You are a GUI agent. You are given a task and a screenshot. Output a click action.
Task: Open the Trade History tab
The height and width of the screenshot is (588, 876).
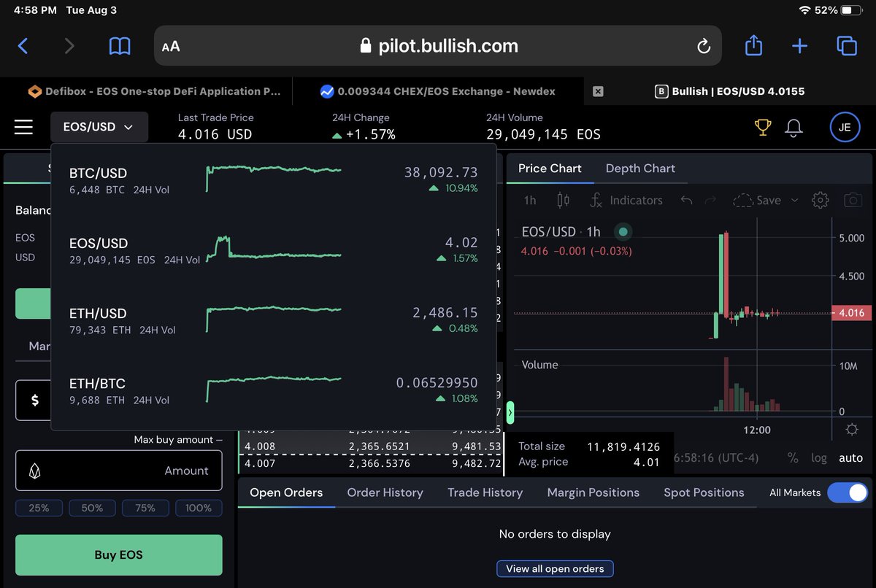(x=485, y=492)
